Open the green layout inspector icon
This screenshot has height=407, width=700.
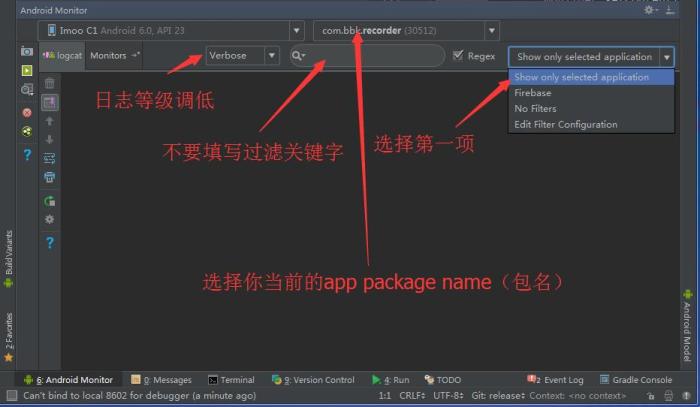(x=27, y=131)
